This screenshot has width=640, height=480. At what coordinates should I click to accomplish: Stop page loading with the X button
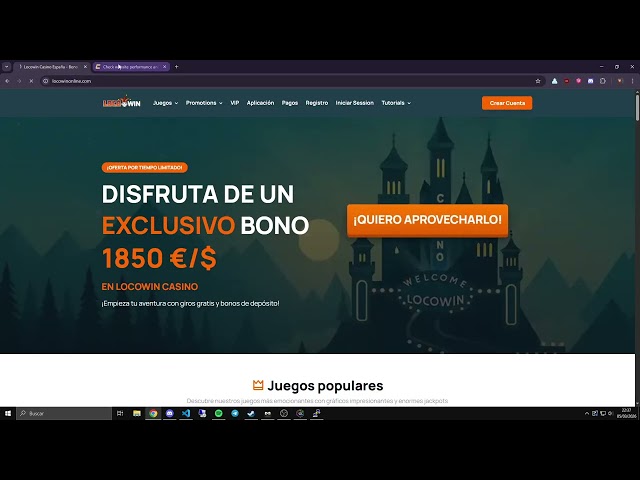(31, 81)
